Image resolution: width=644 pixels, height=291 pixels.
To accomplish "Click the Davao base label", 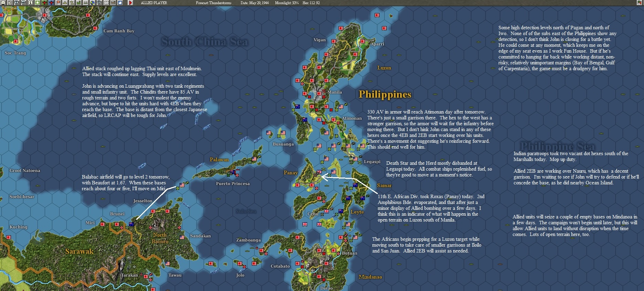I will point(326,288).
